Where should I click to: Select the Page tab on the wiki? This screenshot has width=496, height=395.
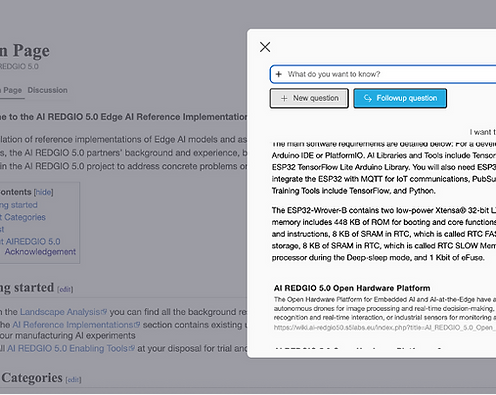click(12, 90)
